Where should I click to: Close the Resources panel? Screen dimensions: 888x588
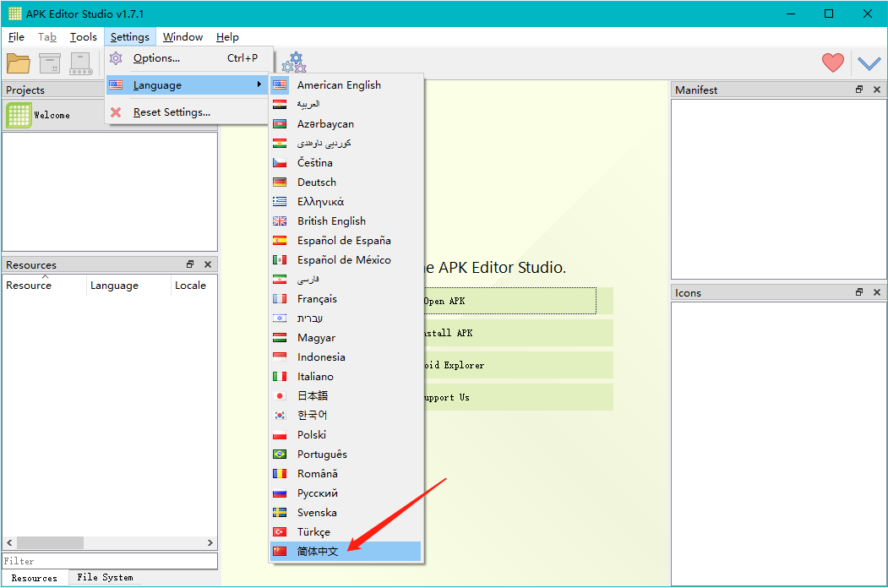pyautogui.click(x=208, y=264)
